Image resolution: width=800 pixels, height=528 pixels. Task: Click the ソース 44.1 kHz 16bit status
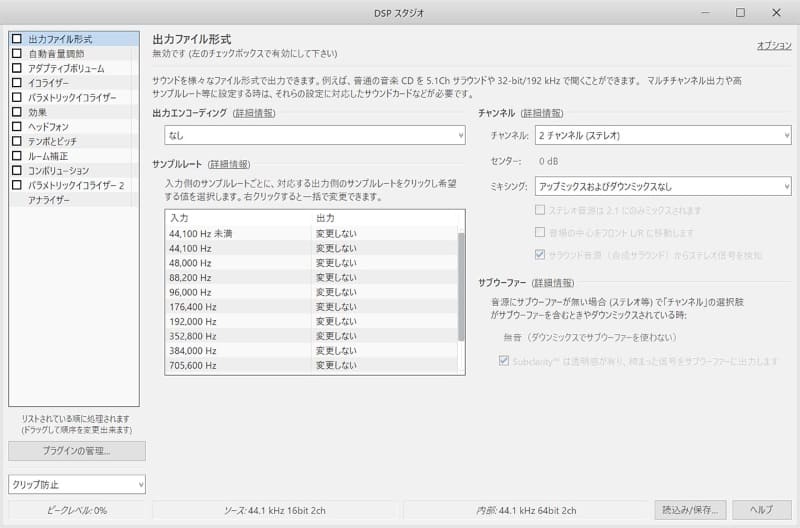tap(274, 510)
